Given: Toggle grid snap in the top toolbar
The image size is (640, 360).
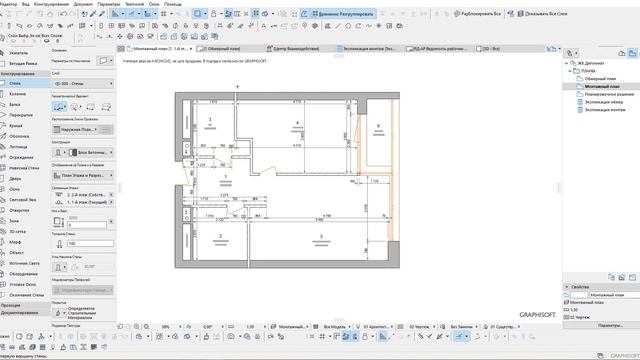Looking at the screenshot, I should click(164, 14).
